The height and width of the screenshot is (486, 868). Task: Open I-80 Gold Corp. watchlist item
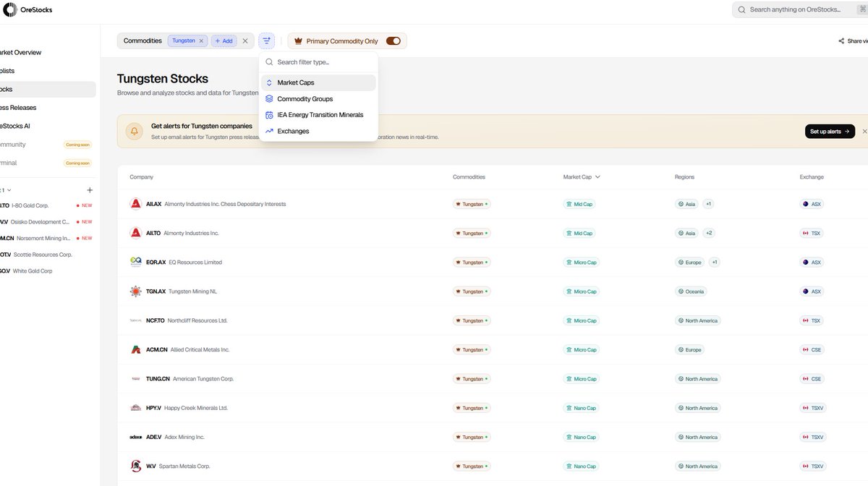click(x=46, y=205)
